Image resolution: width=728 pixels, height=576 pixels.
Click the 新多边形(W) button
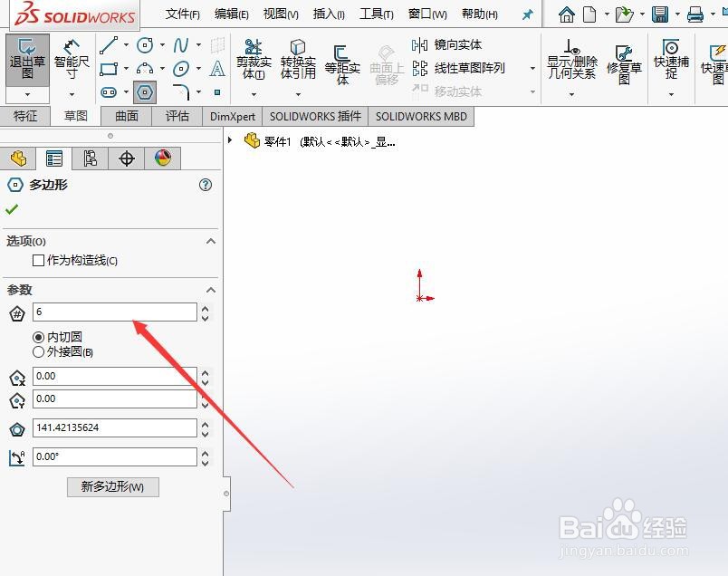click(113, 487)
